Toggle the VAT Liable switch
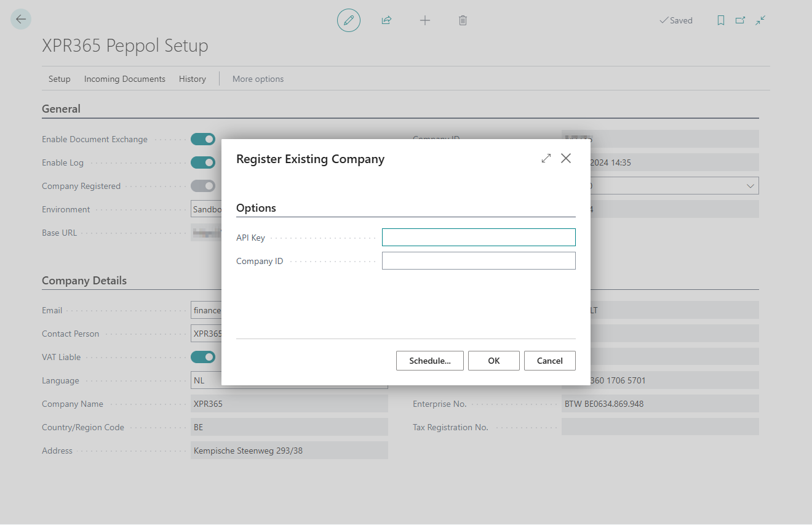The height and width of the screenshot is (525, 812). tap(203, 357)
